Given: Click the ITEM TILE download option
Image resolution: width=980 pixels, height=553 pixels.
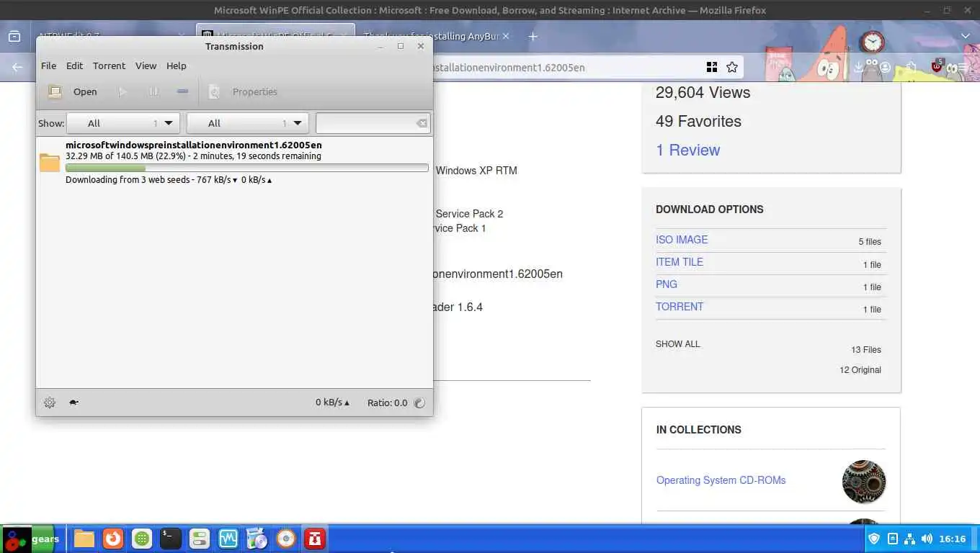Looking at the screenshot, I should (x=680, y=262).
